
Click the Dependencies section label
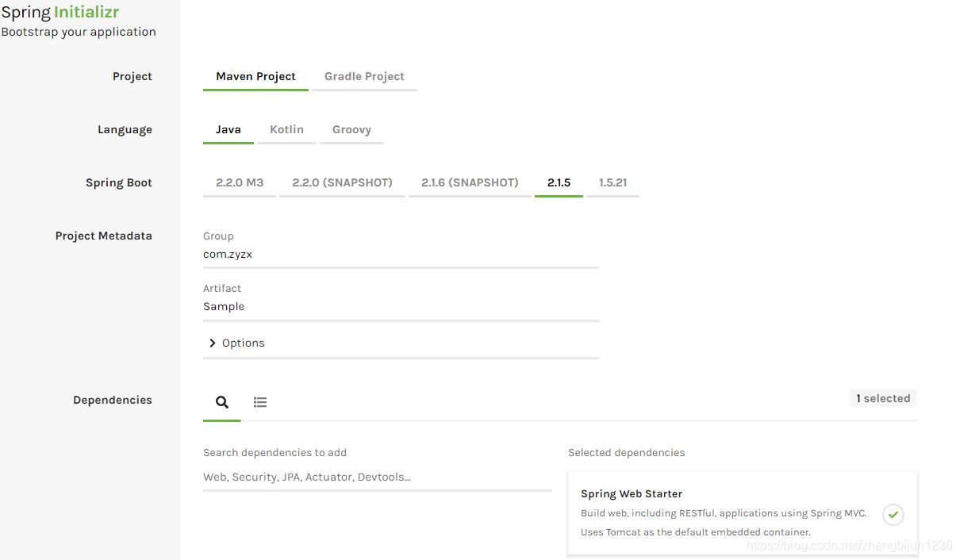point(113,401)
